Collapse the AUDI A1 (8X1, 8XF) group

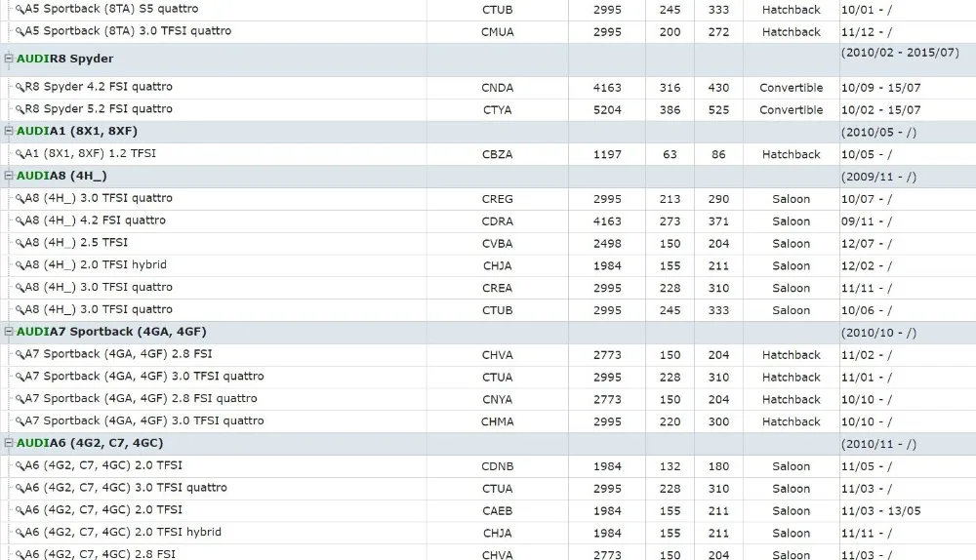[9, 132]
